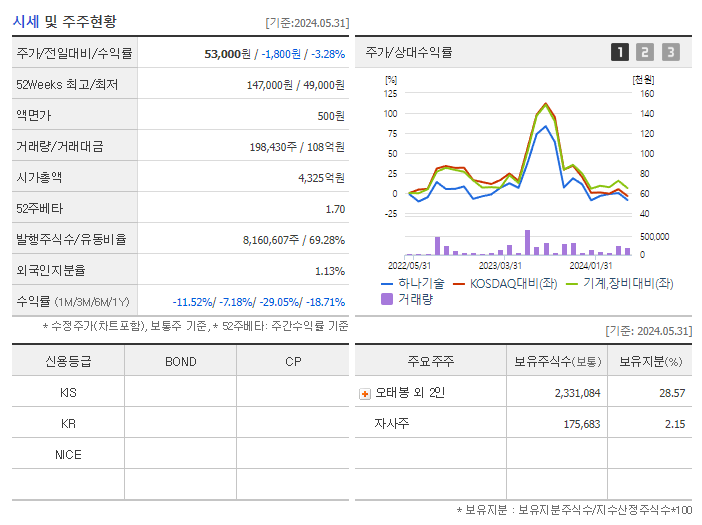Image resolution: width=702 pixels, height=525 pixels.
Task: Click the 기계,장비대비(좌) green legend marker
Action: tap(572, 284)
